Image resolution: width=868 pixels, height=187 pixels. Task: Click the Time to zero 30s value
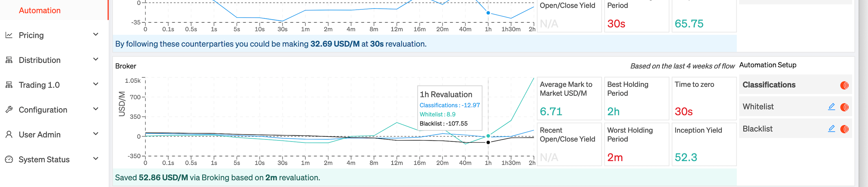[x=683, y=112]
